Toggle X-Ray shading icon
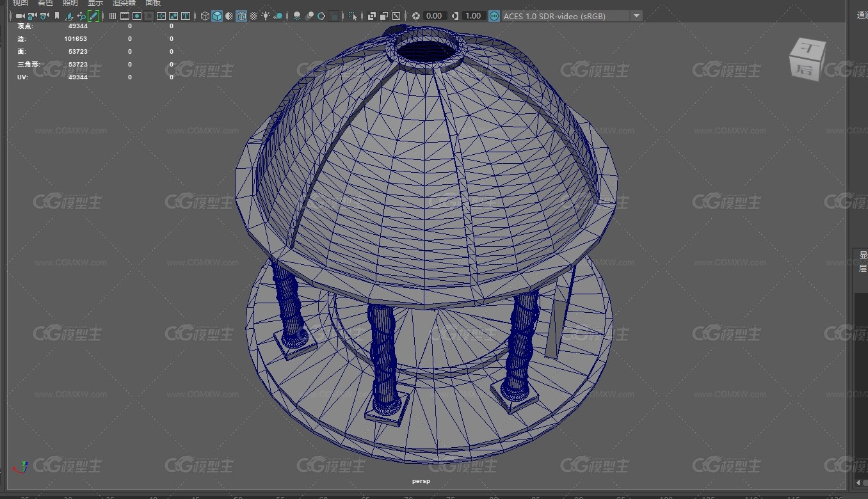This screenshot has height=499, width=868. pyautogui.click(x=371, y=16)
